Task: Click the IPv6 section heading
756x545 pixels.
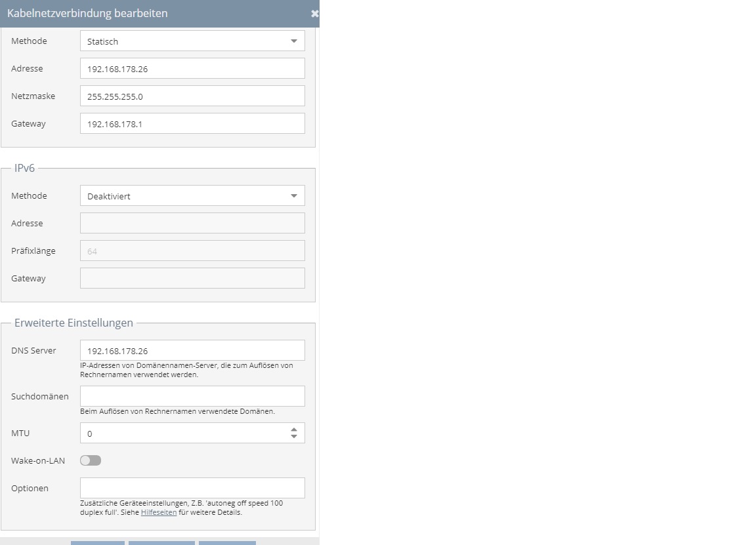Action: click(x=24, y=168)
